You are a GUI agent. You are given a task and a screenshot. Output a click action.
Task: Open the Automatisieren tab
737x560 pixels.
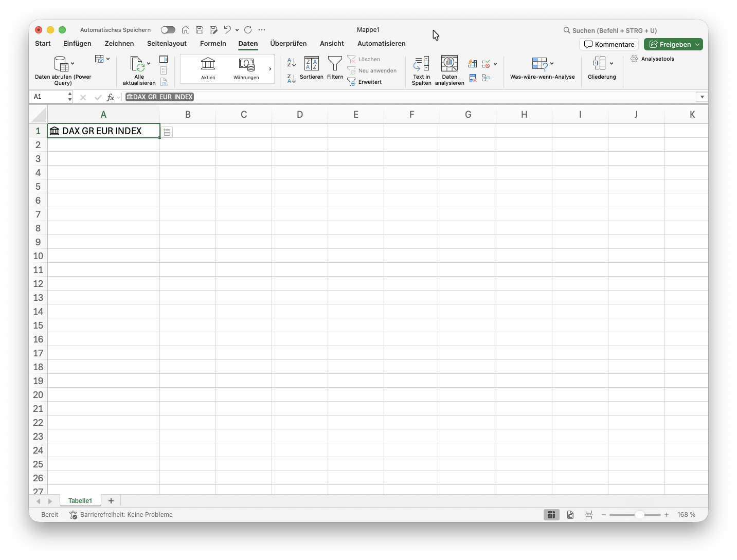pos(382,44)
